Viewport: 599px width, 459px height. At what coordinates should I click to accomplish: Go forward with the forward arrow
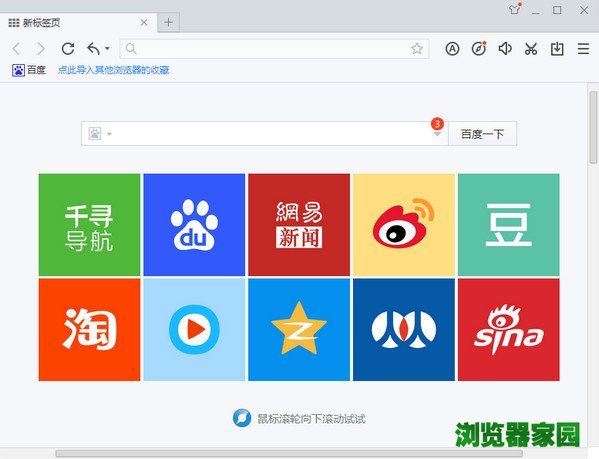40,49
